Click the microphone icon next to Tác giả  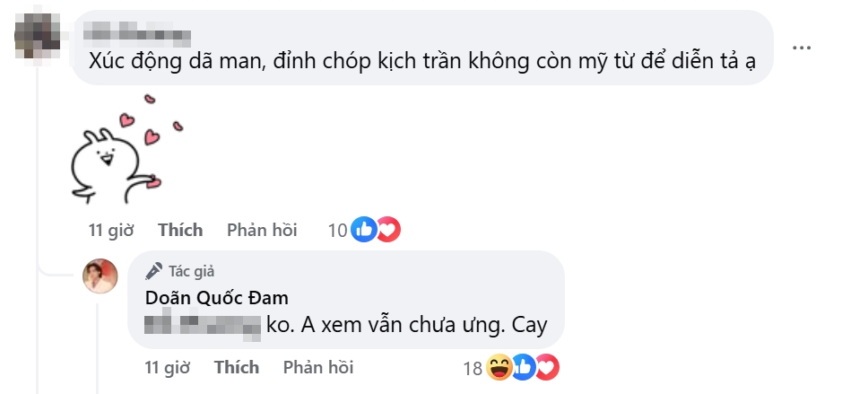(153, 271)
